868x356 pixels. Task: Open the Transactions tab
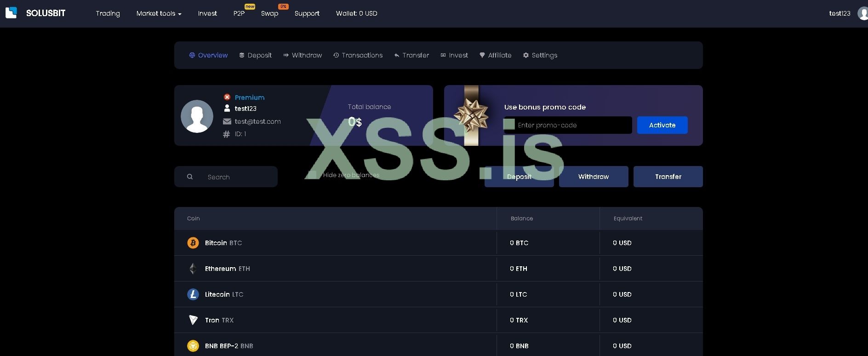tap(358, 55)
